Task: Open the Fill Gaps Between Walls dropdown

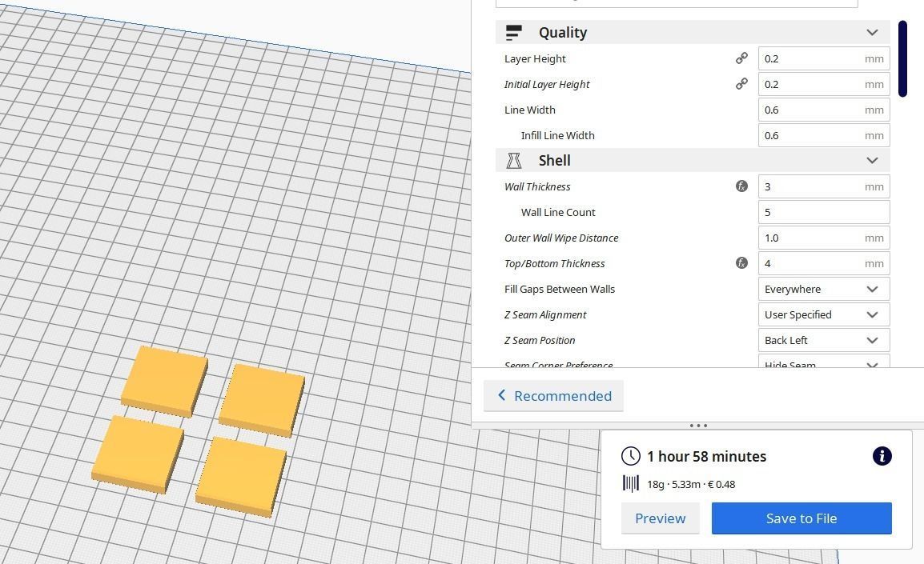Action: [823, 289]
